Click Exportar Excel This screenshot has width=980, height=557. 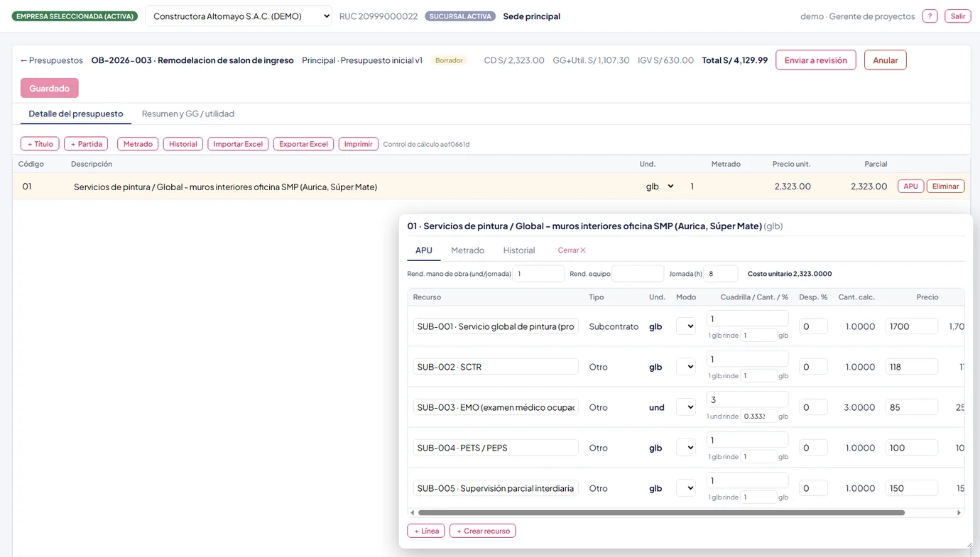(303, 144)
